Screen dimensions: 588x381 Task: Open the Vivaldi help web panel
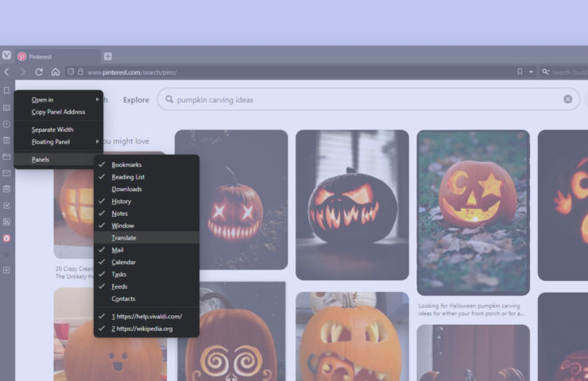[x=6, y=238]
